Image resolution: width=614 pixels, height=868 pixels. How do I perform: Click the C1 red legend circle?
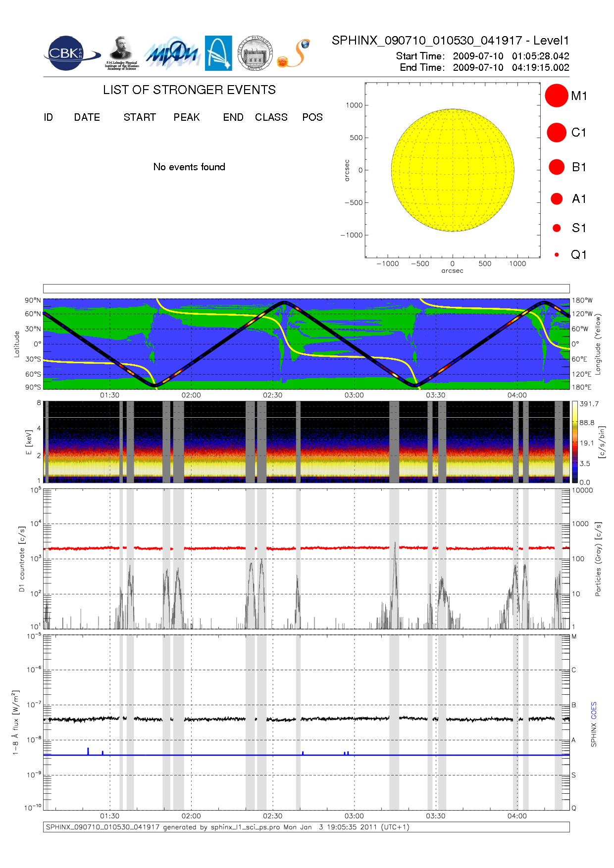[557, 133]
